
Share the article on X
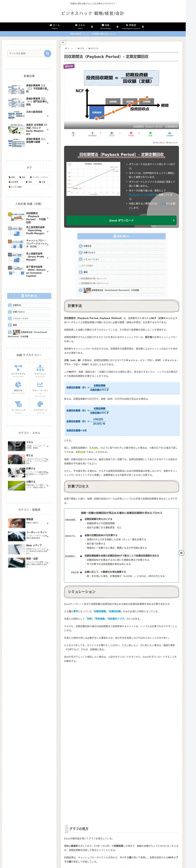73,134
